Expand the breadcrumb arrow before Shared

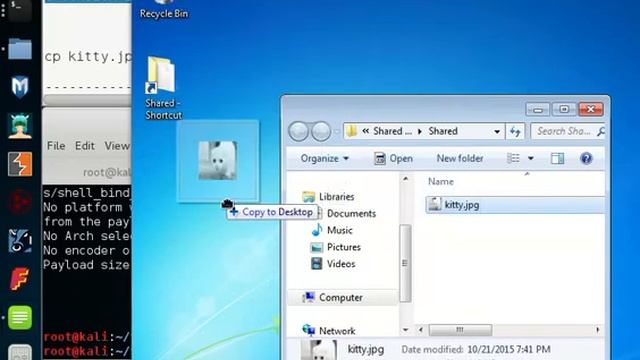(420, 131)
